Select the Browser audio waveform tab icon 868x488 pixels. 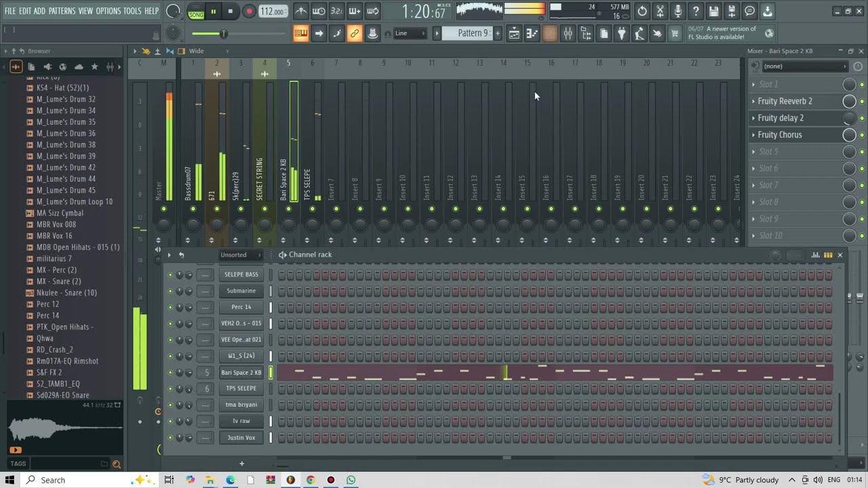tap(16, 66)
